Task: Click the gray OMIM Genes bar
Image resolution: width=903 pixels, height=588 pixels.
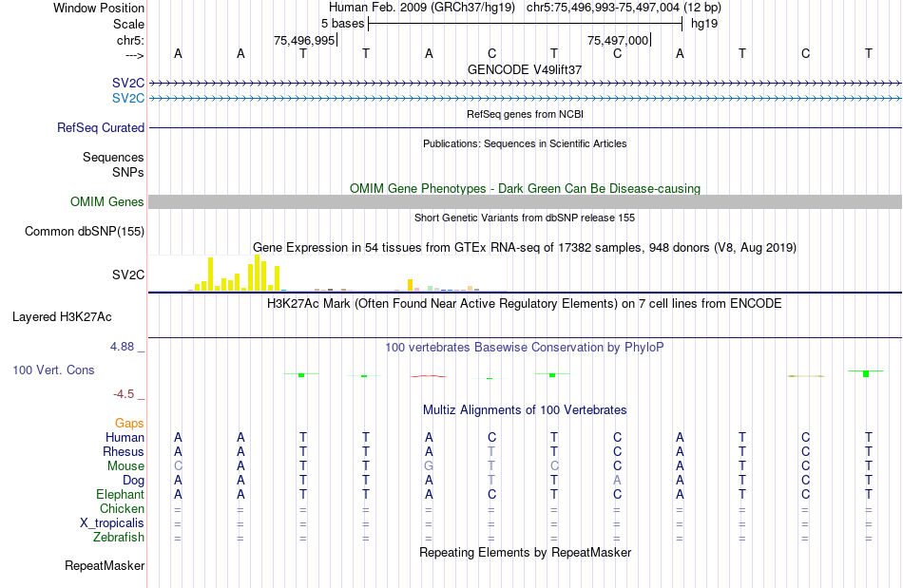Action: pyautogui.click(x=526, y=202)
